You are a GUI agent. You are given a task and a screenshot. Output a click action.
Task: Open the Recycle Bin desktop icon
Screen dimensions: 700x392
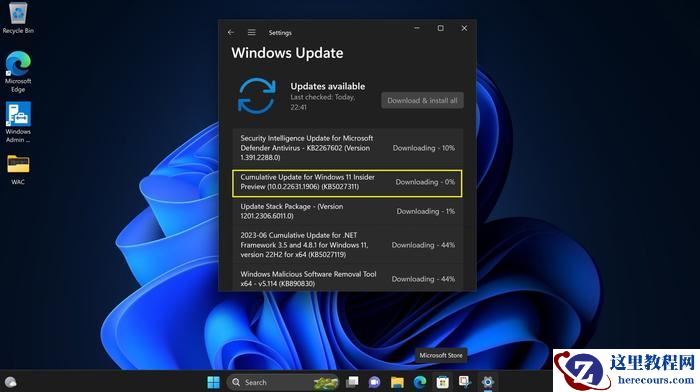pos(18,18)
